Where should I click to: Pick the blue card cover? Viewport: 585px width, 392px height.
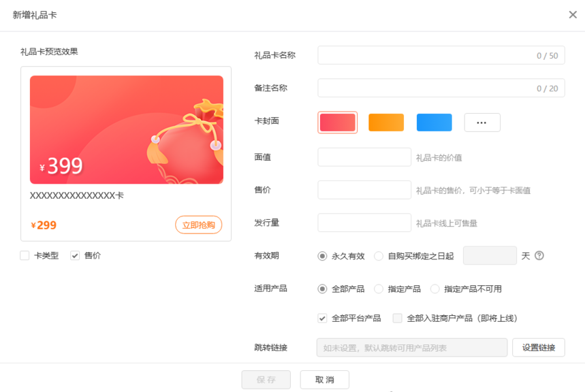click(x=434, y=122)
